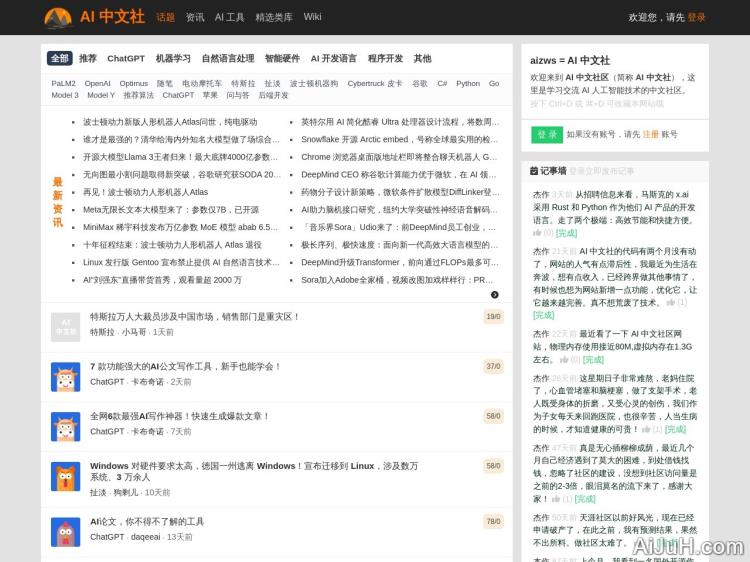Screen dimensions: 750x562
Task: Click the 19/0 count badge
Action: tap(493, 317)
